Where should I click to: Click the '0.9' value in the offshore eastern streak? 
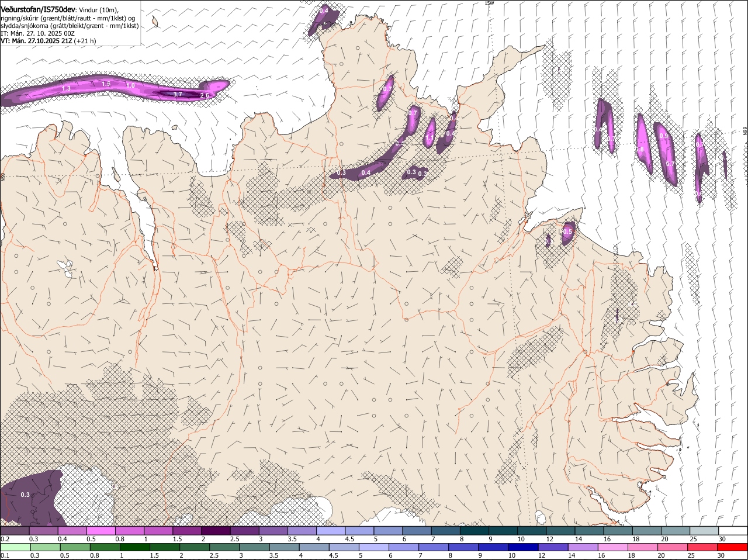click(x=664, y=136)
